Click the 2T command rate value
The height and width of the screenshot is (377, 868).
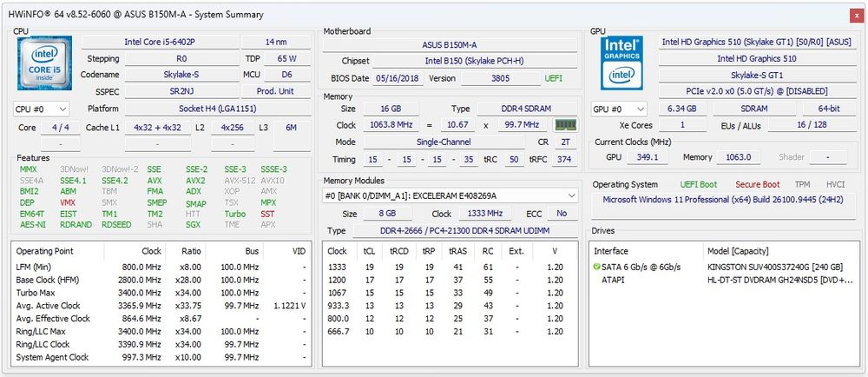click(565, 142)
